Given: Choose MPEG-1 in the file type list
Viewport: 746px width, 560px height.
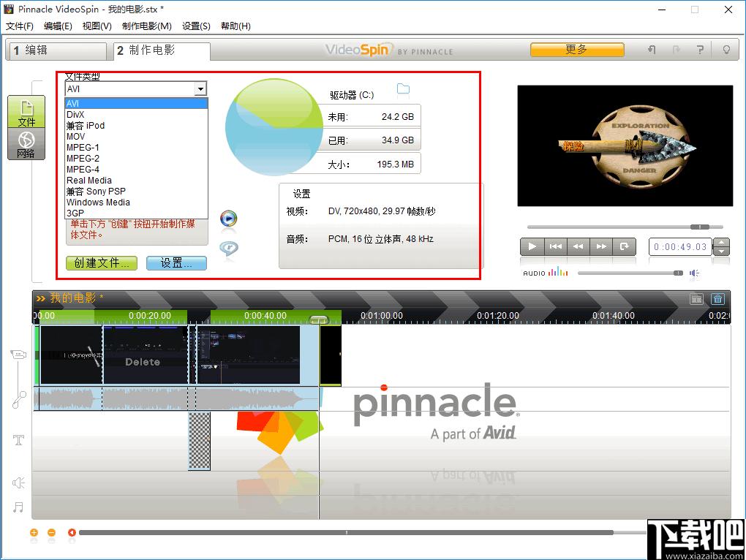Looking at the screenshot, I should click(137, 148).
